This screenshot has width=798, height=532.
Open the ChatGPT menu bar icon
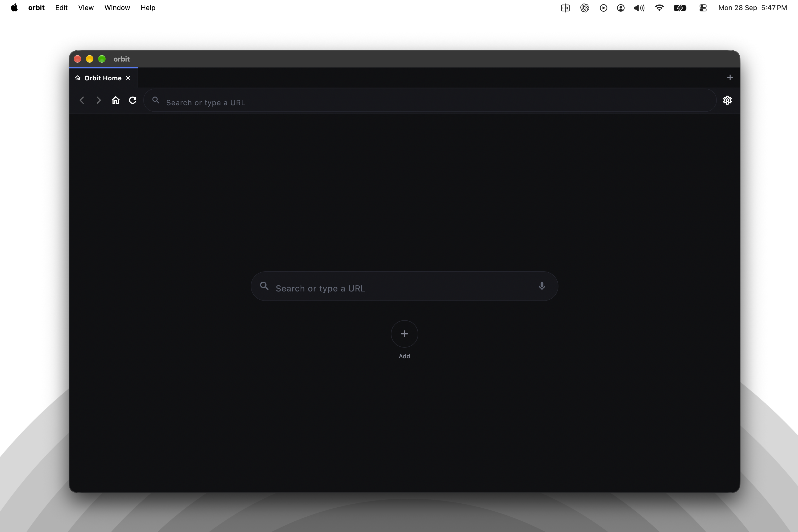pyautogui.click(x=584, y=8)
